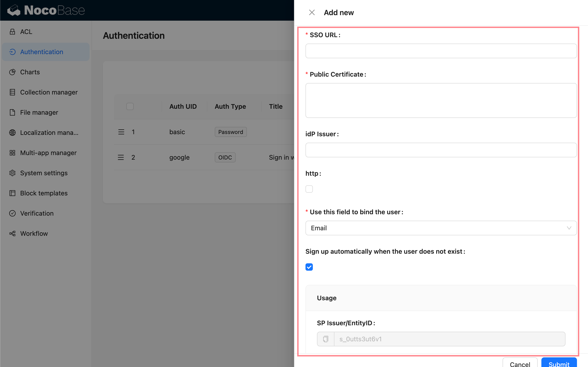The width and height of the screenshot is (588, 367).
Task: Click the drag handle of row 1
Action: tap(121, 132)
